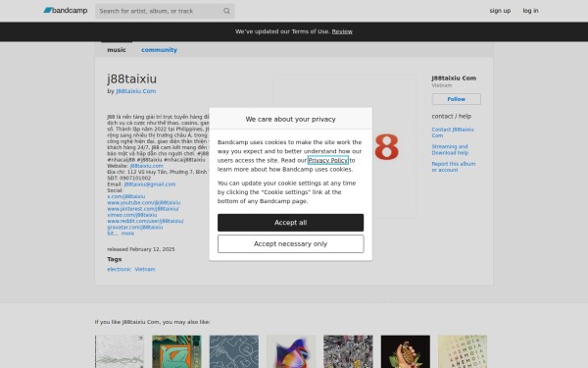Switch to the community tab
This screenshot has width=588, height=368.
tap(159, 50)
